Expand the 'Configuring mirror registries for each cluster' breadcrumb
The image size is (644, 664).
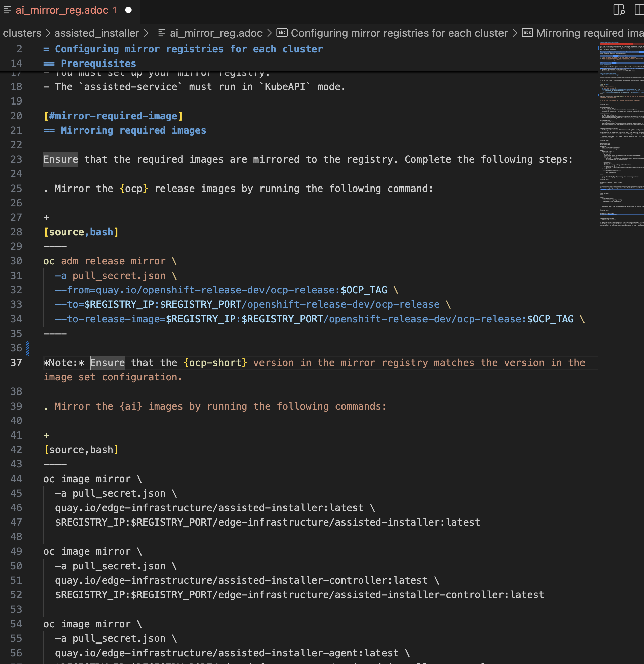coord(399,33)
